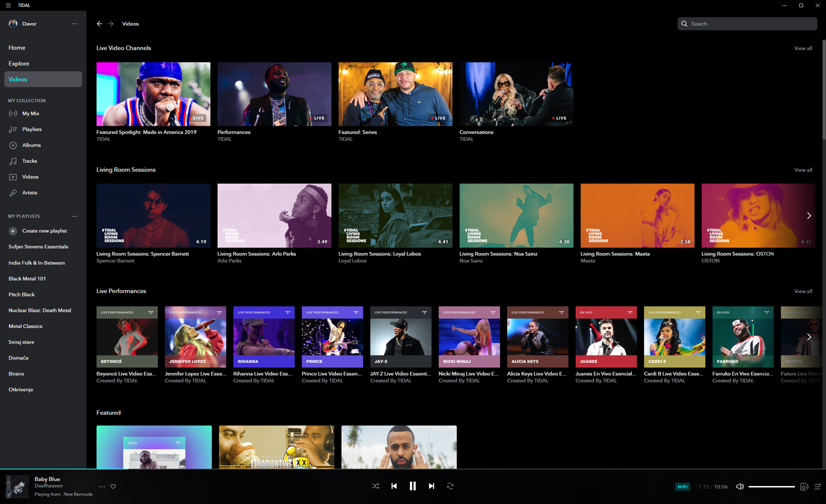826x504 pixels.
Task: View all Live Performances
Action: click(x=803, y=291)
